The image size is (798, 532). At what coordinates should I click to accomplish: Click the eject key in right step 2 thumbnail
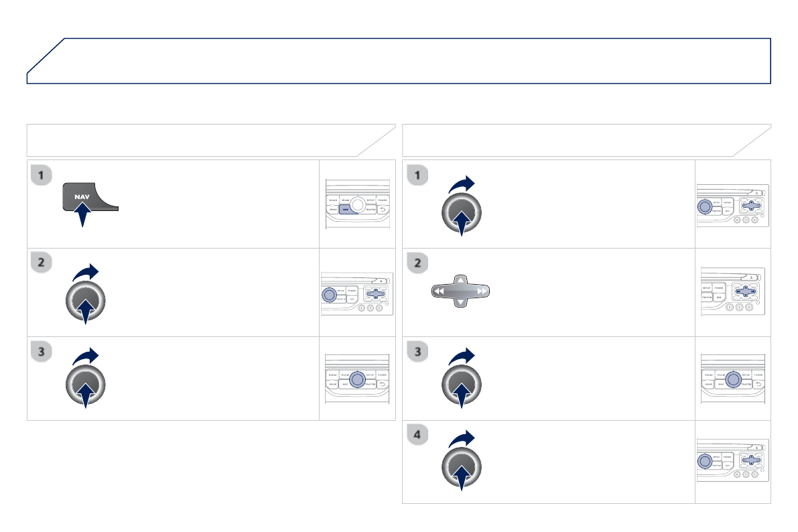tap(752, 277)
